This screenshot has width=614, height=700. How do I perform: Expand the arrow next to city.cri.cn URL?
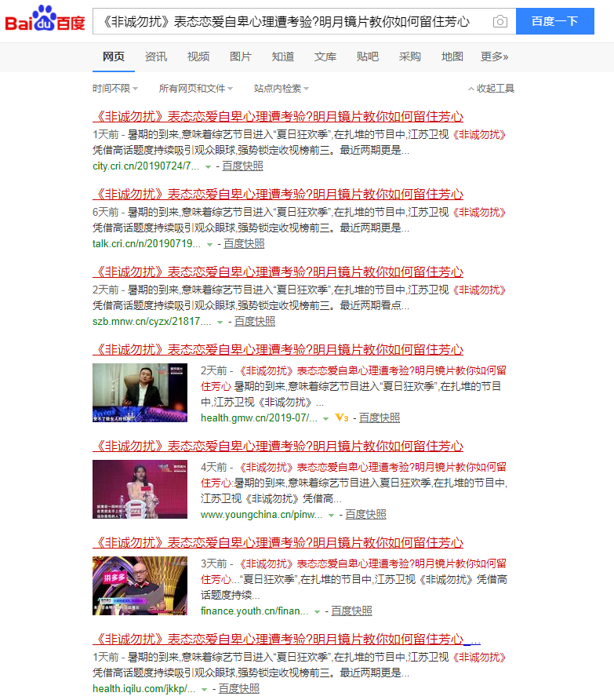[208, 167]
